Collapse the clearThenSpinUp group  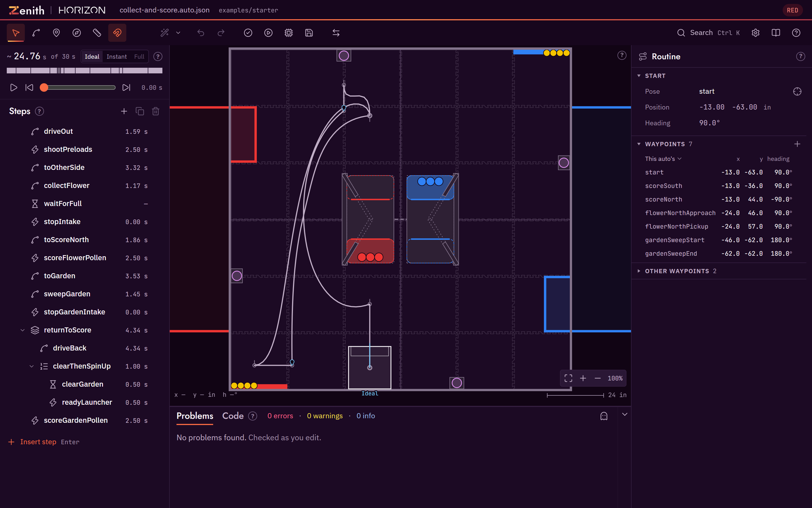coord(32,366)
